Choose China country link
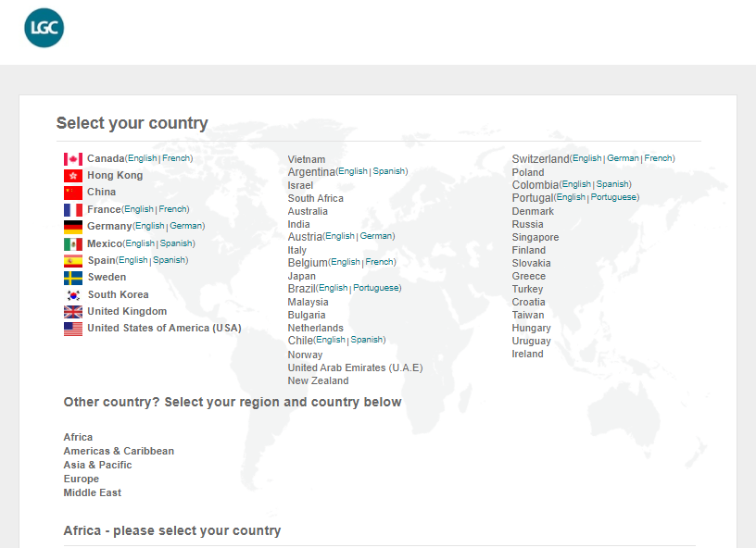756x548 pixels. [x=101, y=193]
